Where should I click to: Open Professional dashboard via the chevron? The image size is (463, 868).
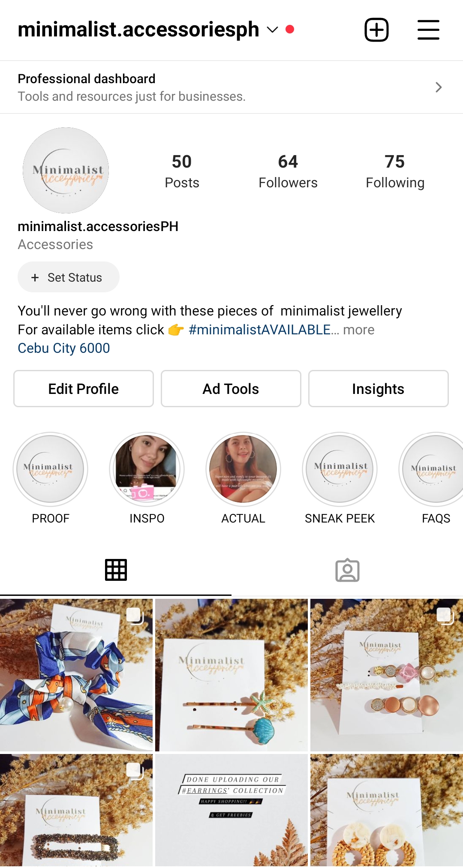[439, 87]
